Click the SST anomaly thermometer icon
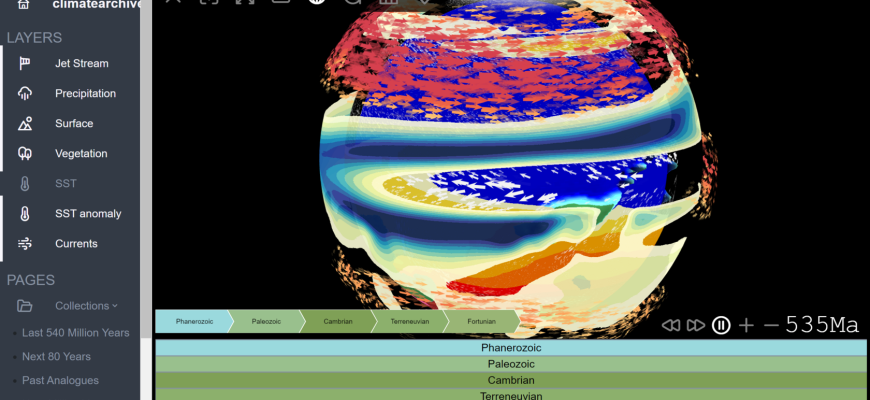 point(25,214)
